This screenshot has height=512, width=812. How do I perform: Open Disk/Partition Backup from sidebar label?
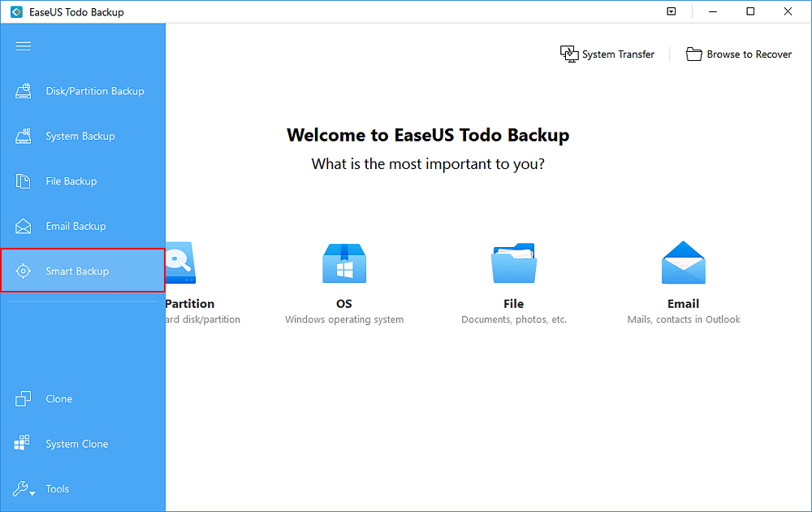click(95, 91)
